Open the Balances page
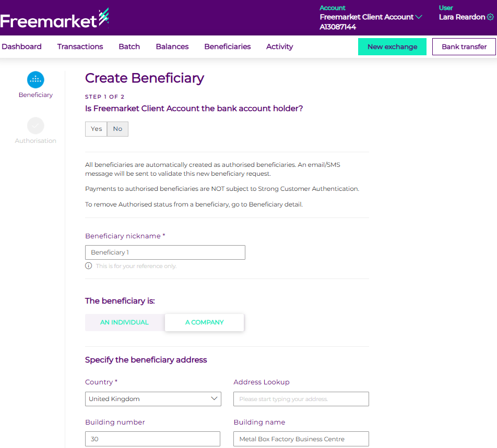Screen dimensions: 497x448 [x=172, y=46]
